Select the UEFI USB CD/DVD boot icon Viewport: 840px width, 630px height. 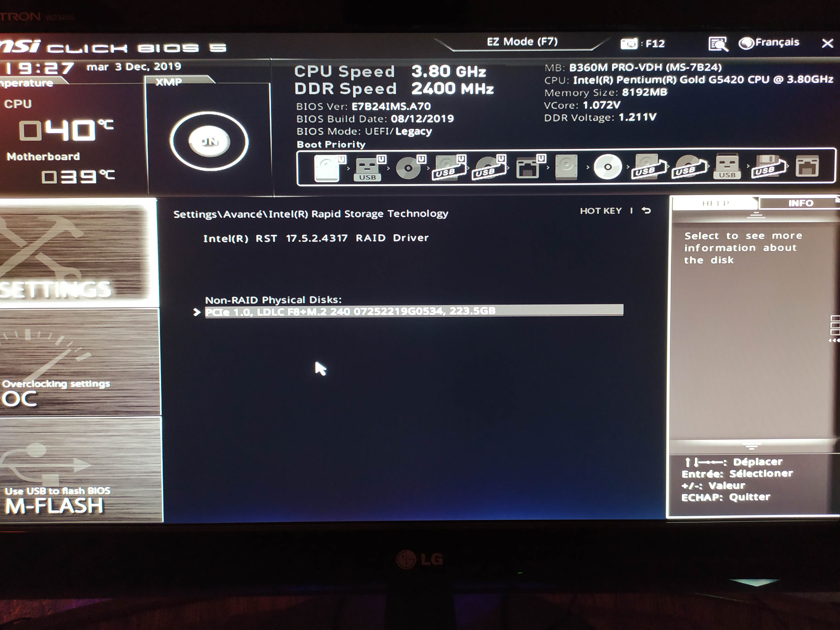489,167
